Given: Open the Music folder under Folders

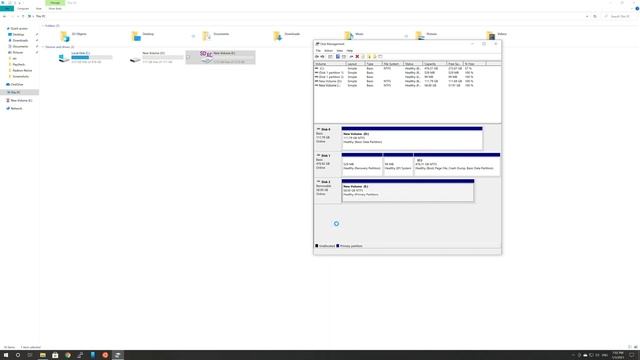Looking at the screenshot, I should (x=354, y=36).
